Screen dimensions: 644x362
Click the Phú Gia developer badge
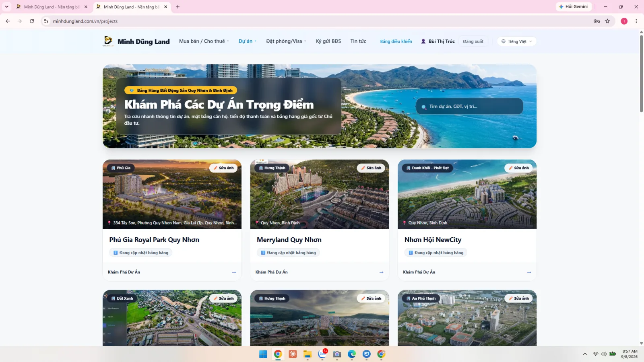click(x=121, y=168)
